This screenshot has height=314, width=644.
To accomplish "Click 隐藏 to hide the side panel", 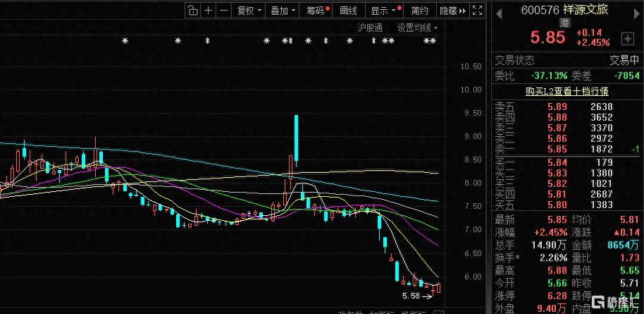I will 452,11.
